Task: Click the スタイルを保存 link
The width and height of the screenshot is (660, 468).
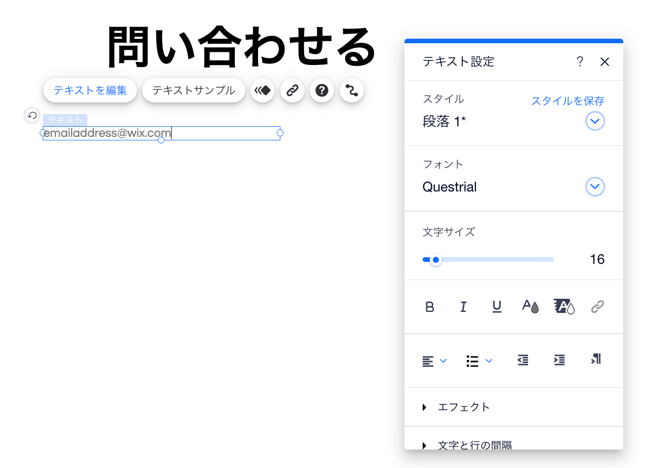Action: pyautogui.click(x=567, y=101)
